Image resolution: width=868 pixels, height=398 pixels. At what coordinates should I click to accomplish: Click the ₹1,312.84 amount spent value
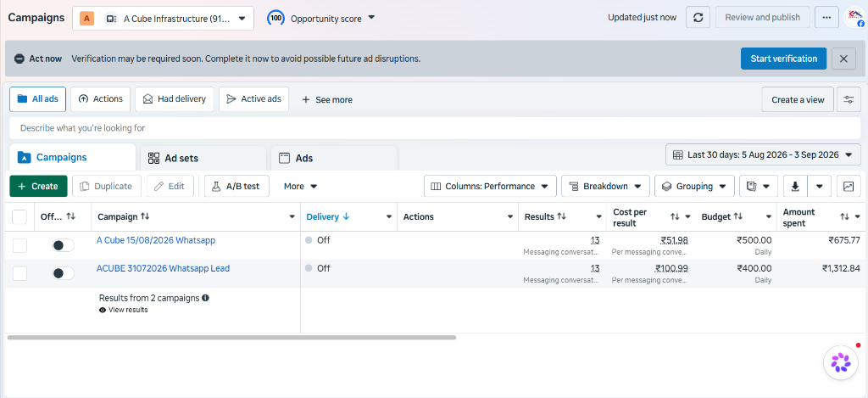[841, 268]
